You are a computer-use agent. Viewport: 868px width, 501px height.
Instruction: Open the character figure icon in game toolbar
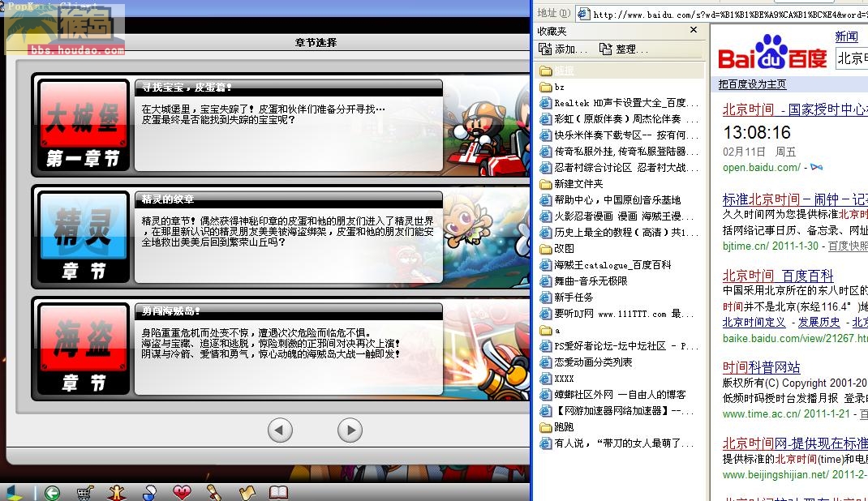tap(117, 492)
